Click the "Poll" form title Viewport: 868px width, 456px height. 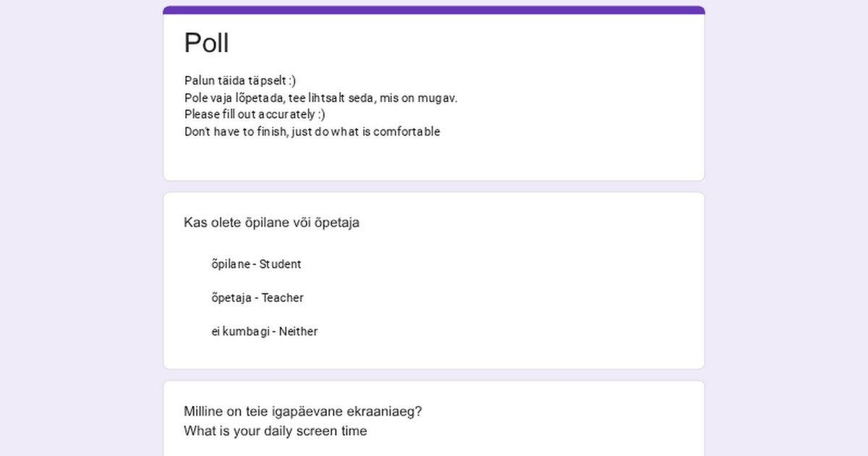tap(207, 43)
